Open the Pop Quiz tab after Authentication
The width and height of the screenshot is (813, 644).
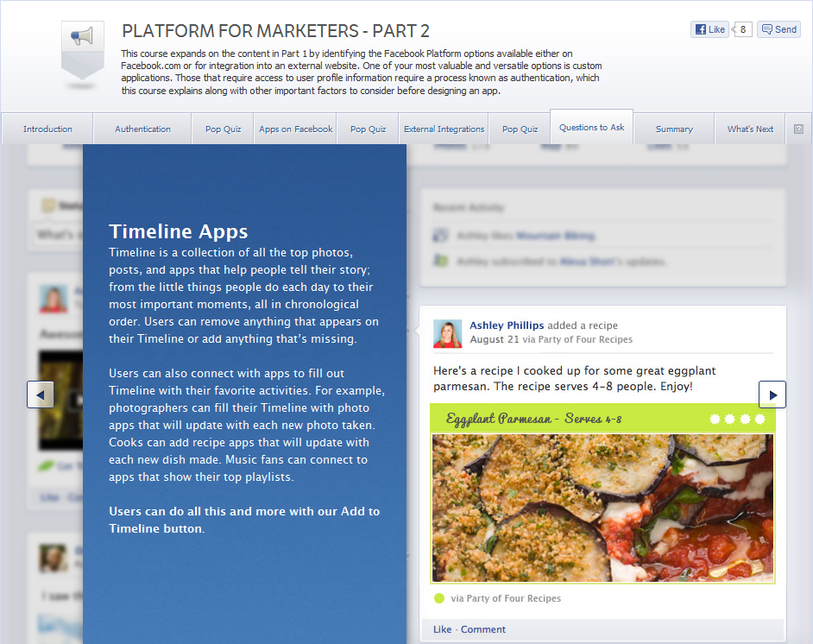click(223, 129)
